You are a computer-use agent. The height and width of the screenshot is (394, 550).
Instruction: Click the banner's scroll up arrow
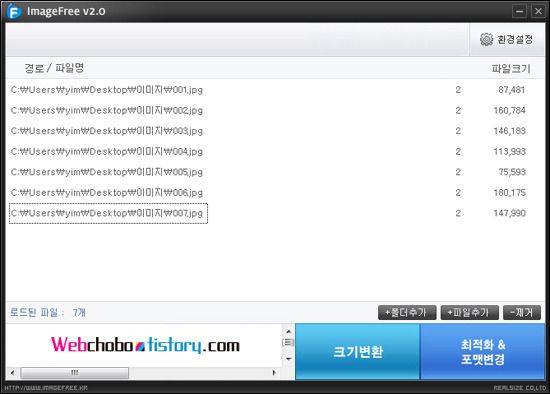(x=288, y=331)
